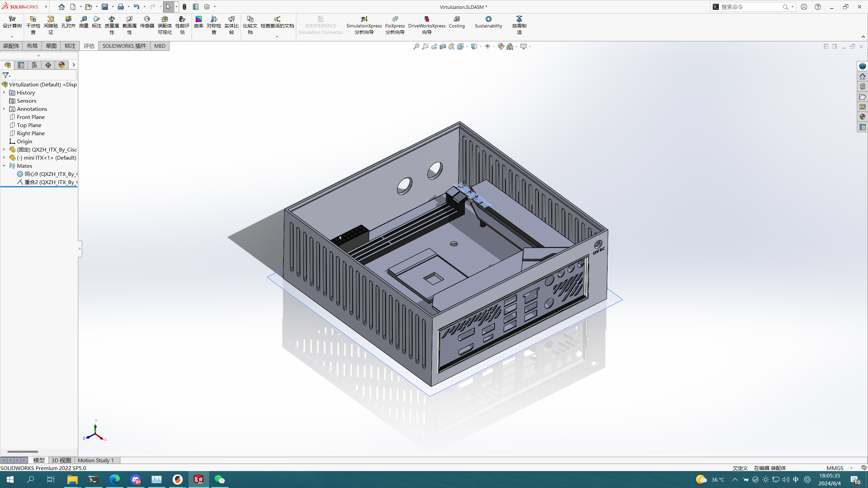Activate the Section View icon
This screenshot has width=868, height=488.
pos(443,46)
